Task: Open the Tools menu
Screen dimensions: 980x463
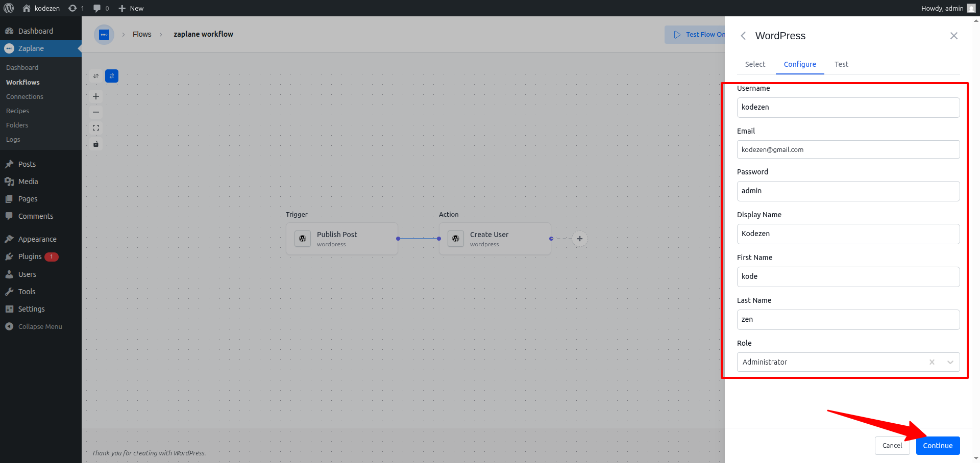Action: coord(41,292)
